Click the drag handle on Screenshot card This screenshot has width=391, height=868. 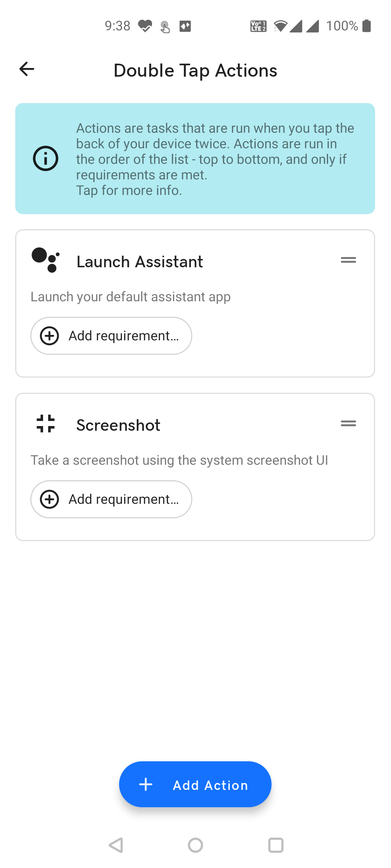tap(348, 423)
